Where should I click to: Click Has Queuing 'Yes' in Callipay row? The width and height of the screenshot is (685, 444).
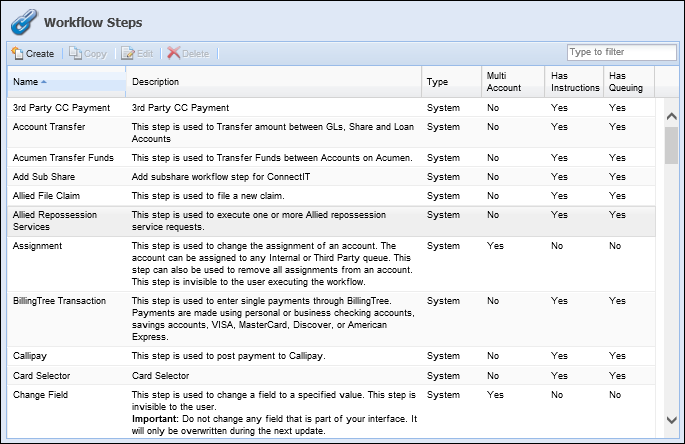(x=617, y=356)
